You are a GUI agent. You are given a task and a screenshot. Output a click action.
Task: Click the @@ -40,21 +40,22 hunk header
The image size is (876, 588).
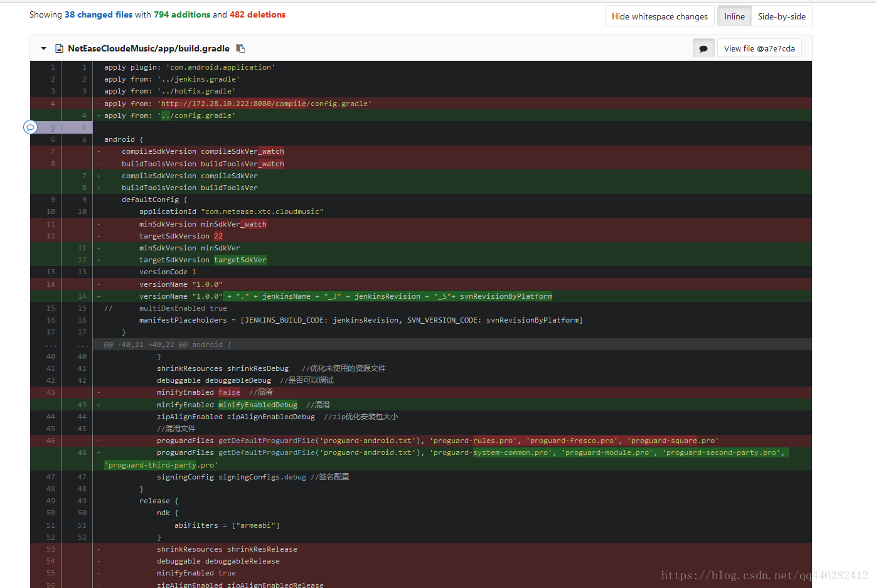[168, 345]
